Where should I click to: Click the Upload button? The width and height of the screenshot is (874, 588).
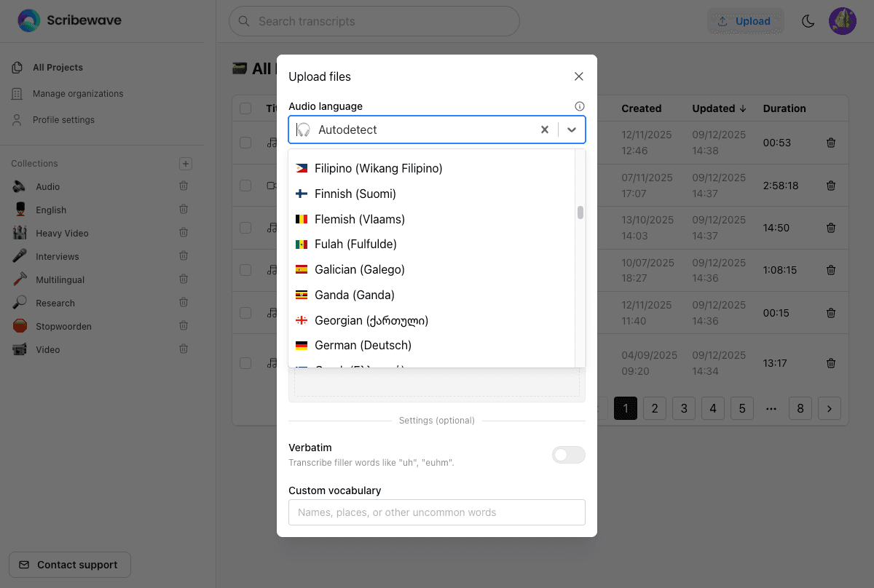(745, 21)
